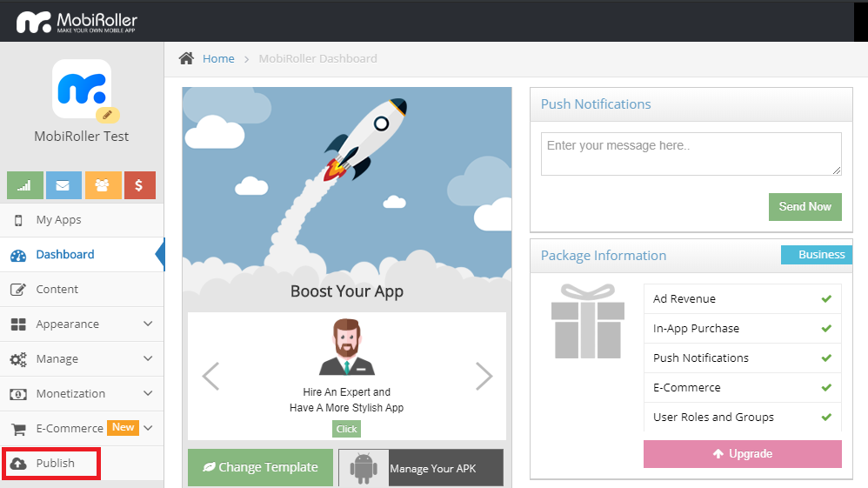Click the pencil edit icon on app logo
The image size is (868, 488).
(108, 115)
